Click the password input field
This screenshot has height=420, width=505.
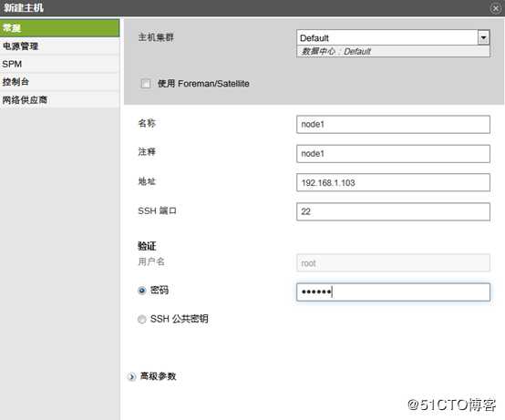(393, 292)
